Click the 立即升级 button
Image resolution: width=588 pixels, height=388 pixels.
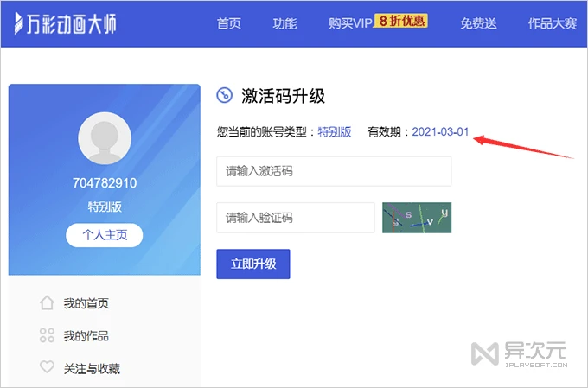click(x=253, y=264)
